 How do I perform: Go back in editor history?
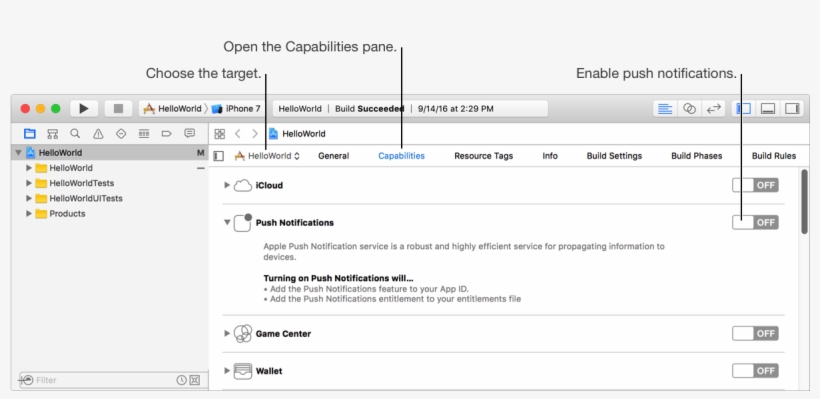[237, 134]
